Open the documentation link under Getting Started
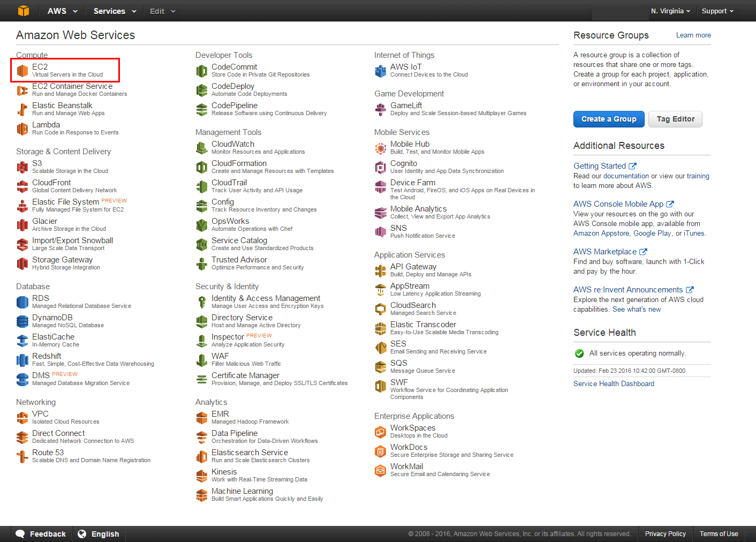 tap(626, 176)
